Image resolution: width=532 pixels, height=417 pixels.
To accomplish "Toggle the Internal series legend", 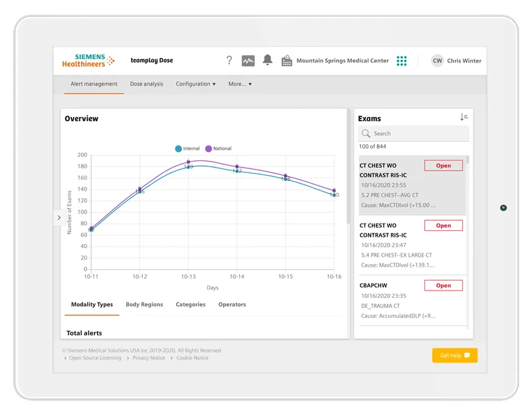I will pos(187,148).
